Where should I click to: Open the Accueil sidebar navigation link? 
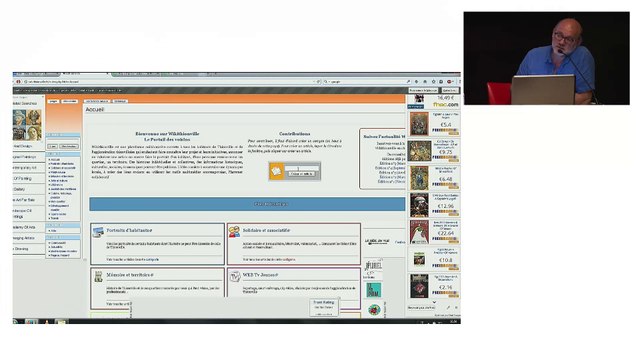(x=55, y=160)
